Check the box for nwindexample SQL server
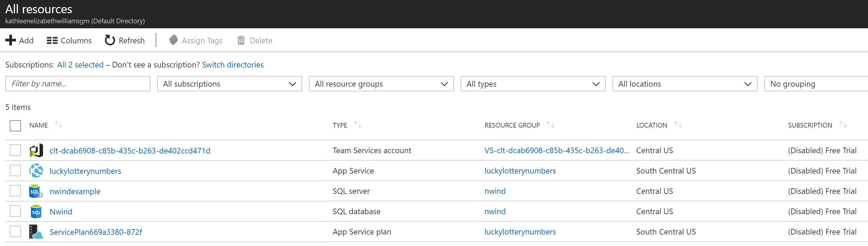This screenshot has width=868, height=246. tap(15, 191)
